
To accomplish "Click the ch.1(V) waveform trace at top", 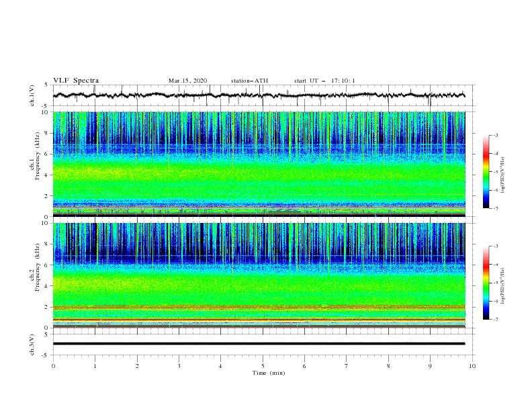I will 259,95.
